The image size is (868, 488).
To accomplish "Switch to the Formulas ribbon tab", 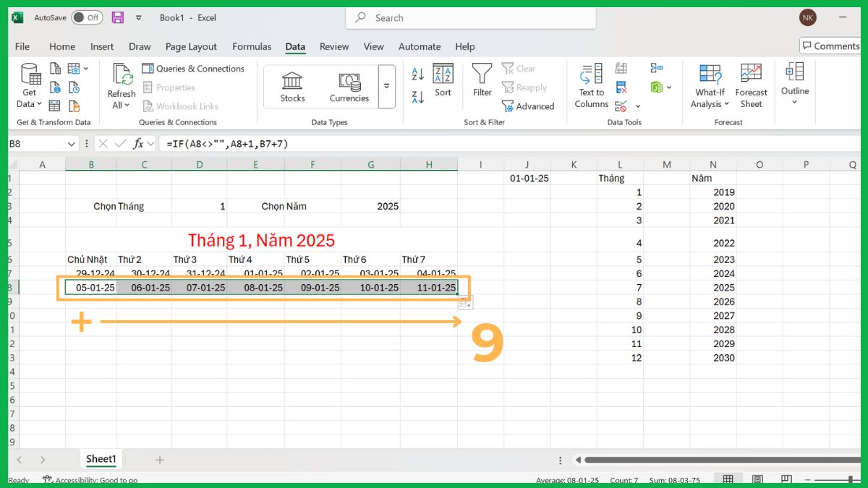I will point(252,46).
